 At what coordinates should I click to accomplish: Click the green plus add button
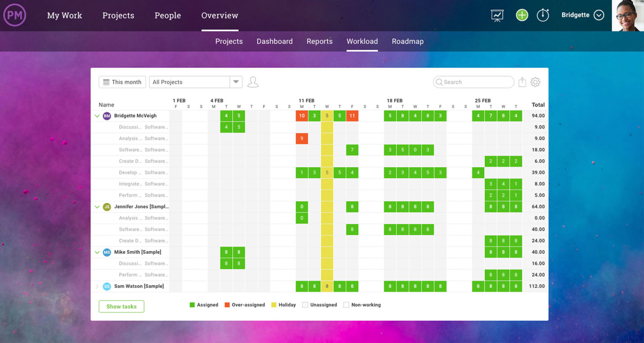(x=522, y=15)
